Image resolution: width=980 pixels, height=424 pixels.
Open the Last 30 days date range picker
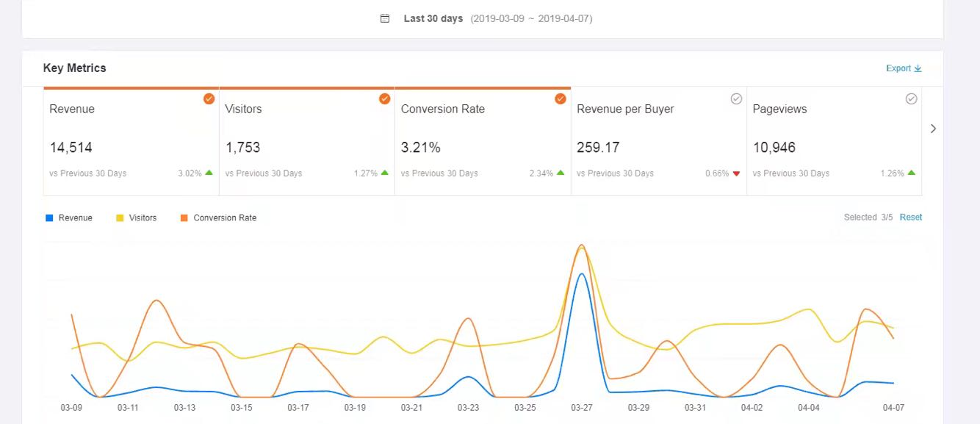click(433, 18)
